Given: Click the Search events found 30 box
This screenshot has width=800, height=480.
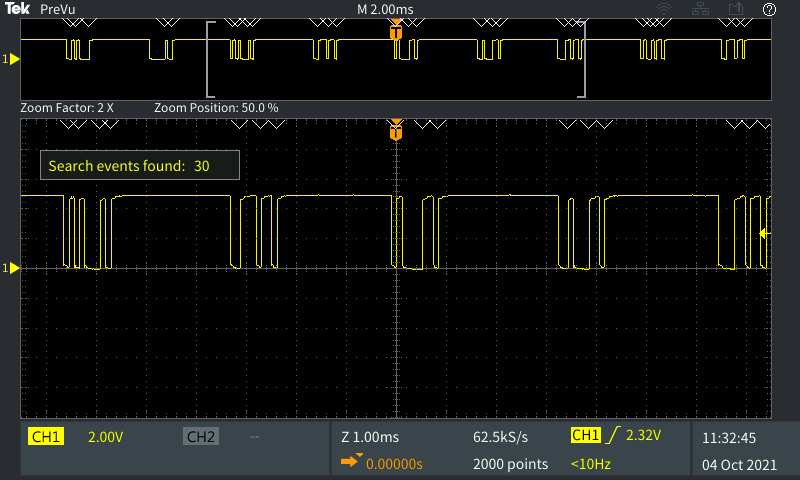Looking at the screenshot, I should pyautogui.click(x=139, y=166).
